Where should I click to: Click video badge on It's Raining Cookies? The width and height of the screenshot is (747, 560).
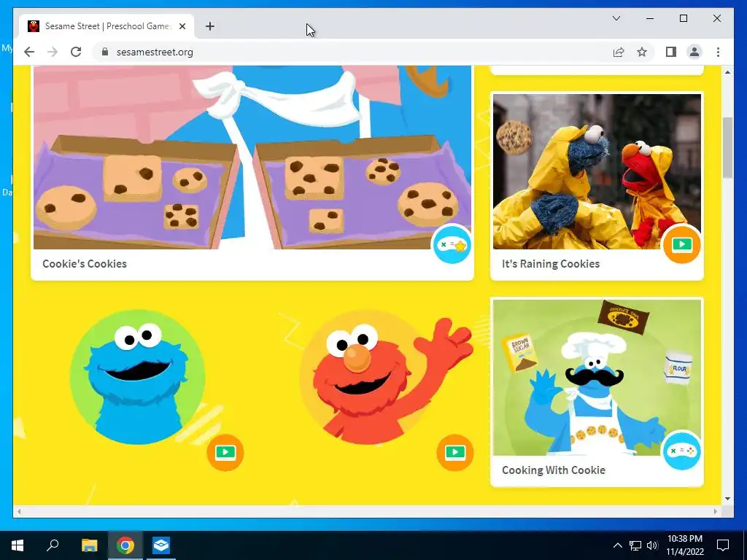click(682, 244)
